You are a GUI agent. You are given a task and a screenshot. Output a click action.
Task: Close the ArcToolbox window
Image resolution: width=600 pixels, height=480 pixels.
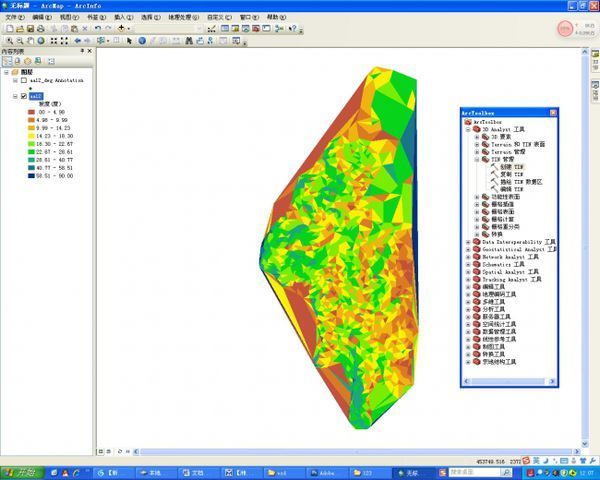[553, 113]
